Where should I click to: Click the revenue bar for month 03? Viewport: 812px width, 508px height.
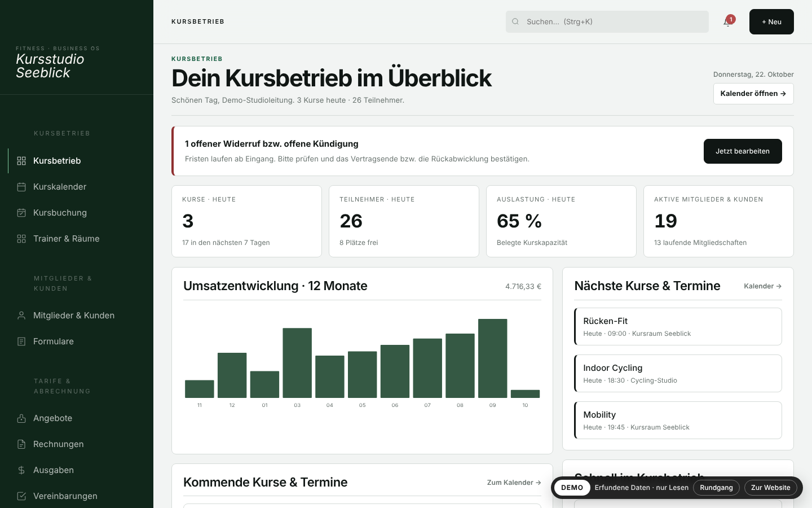click(x=297, y=363)
